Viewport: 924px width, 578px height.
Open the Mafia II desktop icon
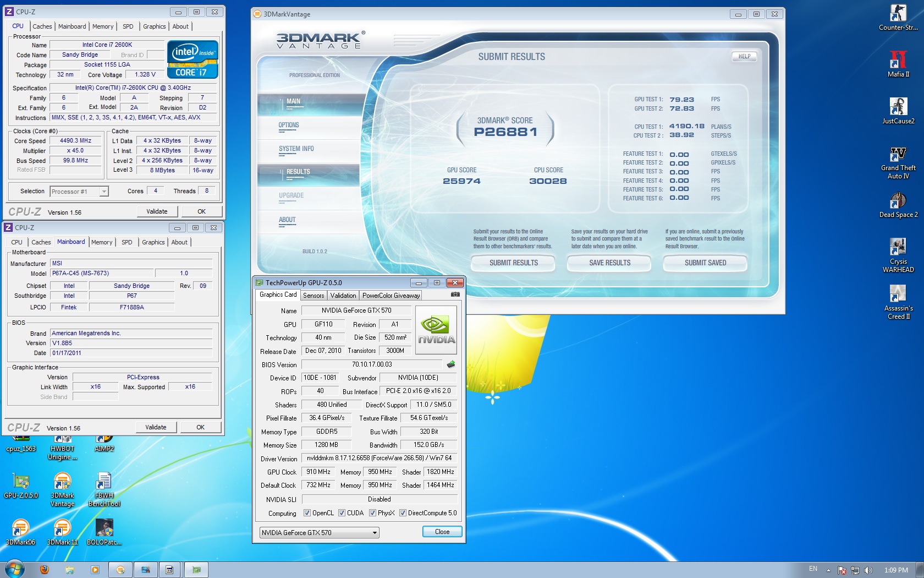[898, 63]
